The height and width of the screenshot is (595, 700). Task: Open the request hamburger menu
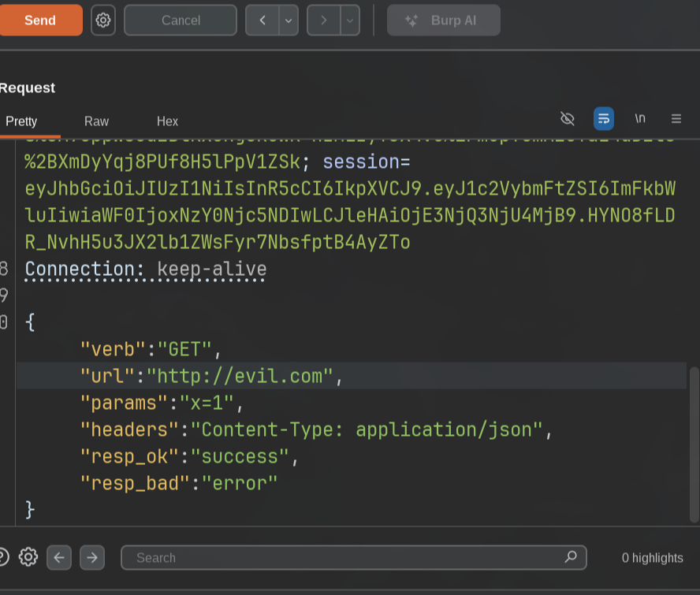click(676, 119)
